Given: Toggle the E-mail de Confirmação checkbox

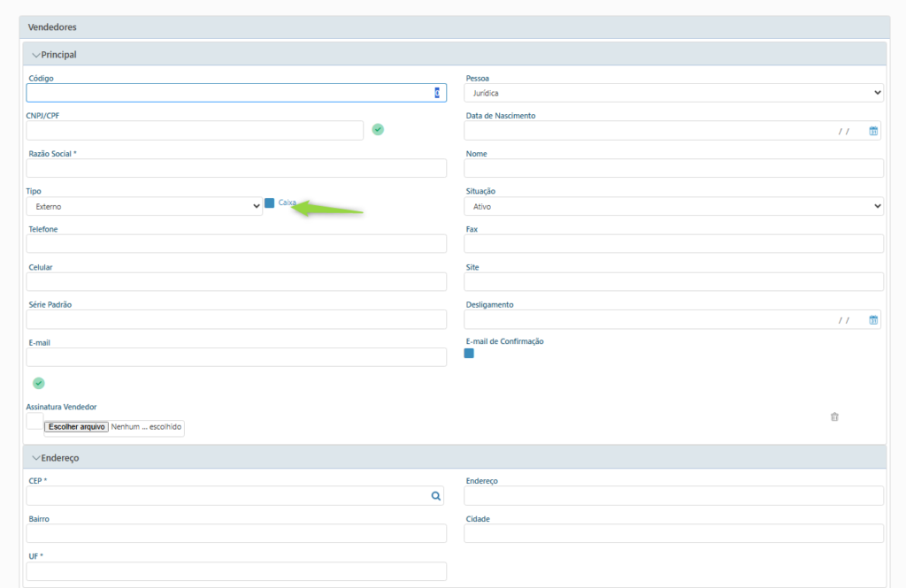Looking at the screenshot, I should click(x=469, y=354).
